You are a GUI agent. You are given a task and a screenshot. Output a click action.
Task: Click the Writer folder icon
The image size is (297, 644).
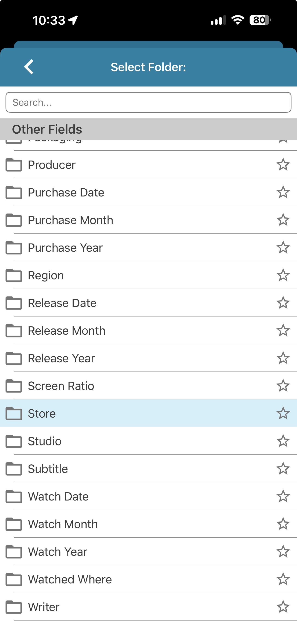point(14,607)
